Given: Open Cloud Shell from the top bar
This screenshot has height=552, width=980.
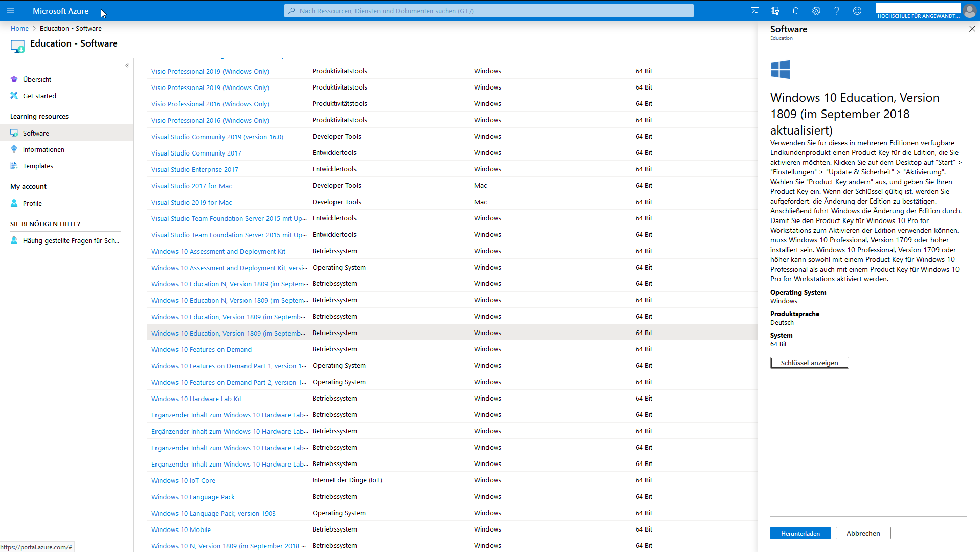Looking at the screenshot, I should pos(755,11).
